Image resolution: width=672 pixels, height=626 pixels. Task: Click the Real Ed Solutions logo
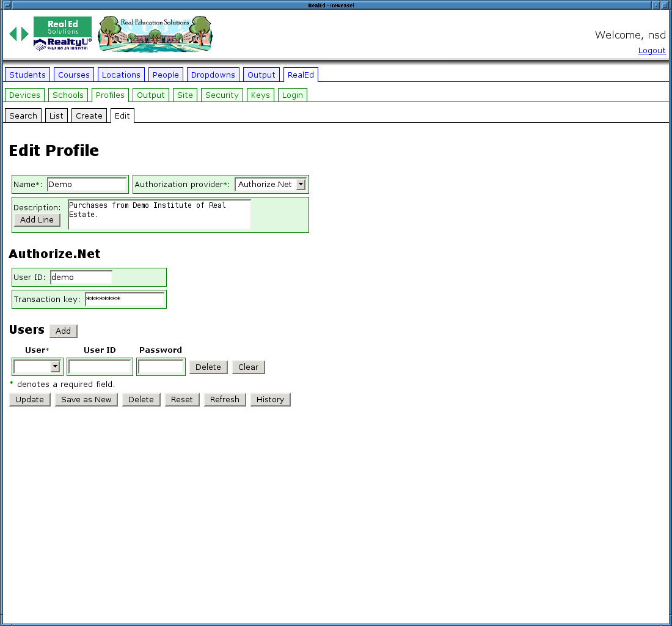62,34
